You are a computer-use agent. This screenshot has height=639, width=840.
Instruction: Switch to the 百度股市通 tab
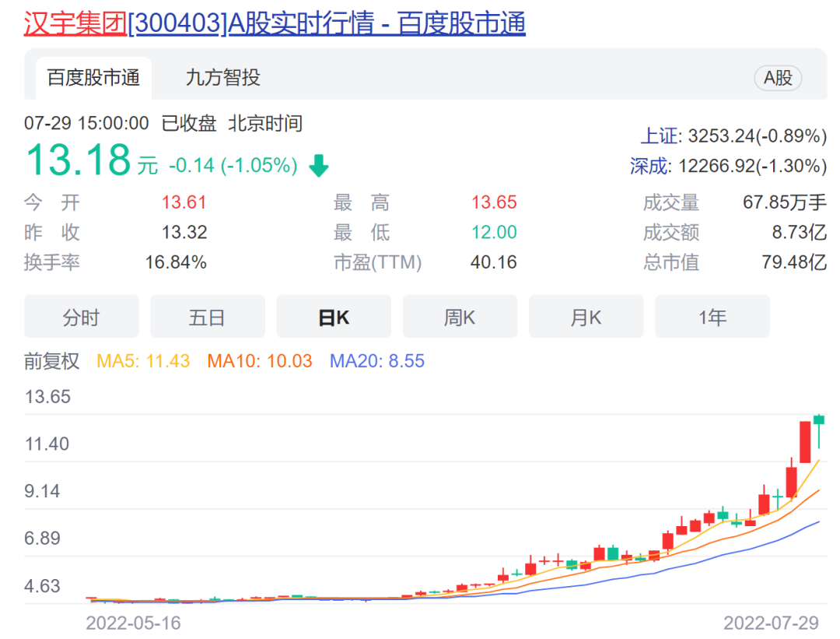[93, 78]
